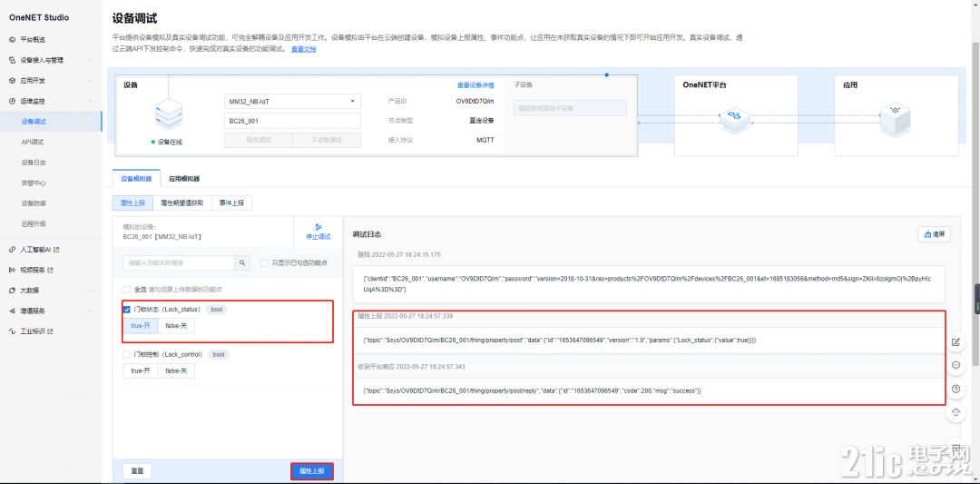Click the stacked device illustration icon

169,115
